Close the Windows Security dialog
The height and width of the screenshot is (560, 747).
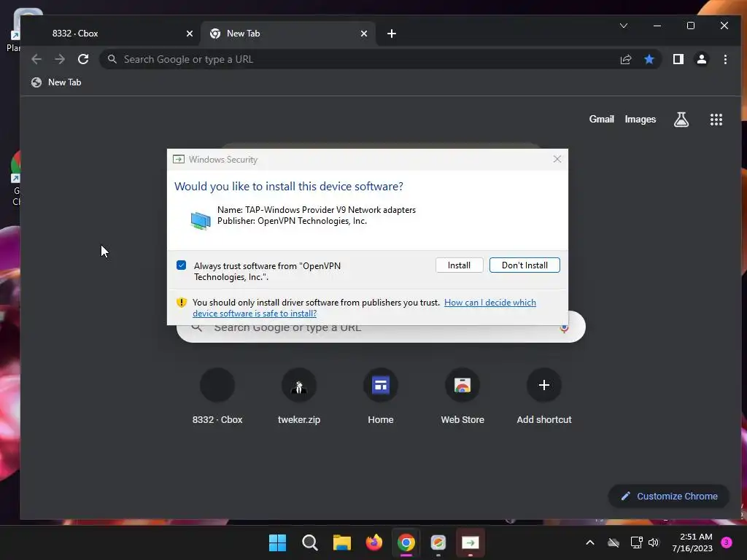tap(557, 159)
